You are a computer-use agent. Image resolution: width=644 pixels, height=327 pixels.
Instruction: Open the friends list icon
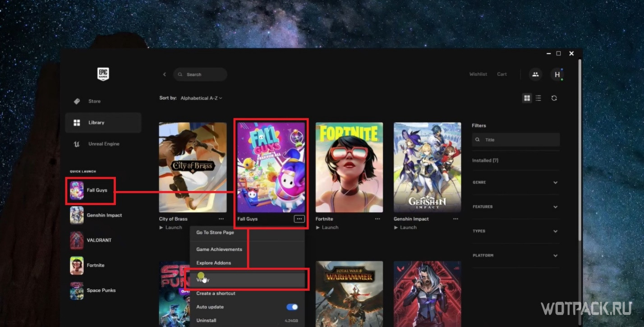pyautogui.click(x=535, y=75)
